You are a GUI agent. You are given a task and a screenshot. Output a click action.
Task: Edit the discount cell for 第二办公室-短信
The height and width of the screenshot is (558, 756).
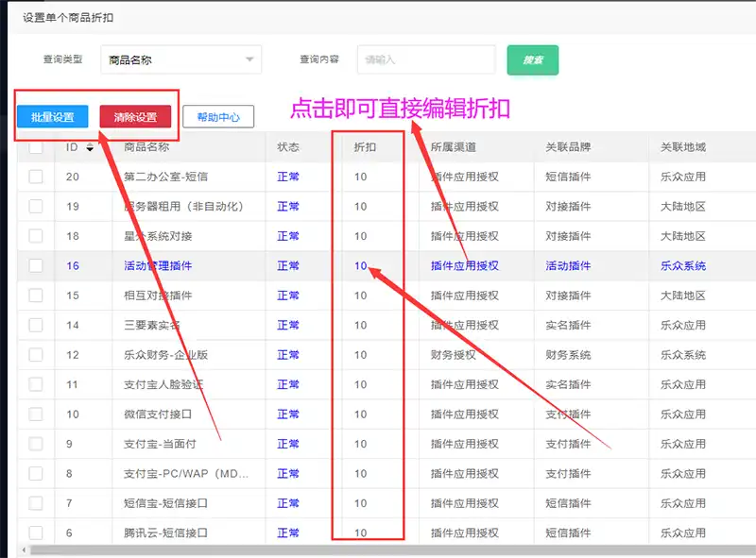[x=361, y=177]
